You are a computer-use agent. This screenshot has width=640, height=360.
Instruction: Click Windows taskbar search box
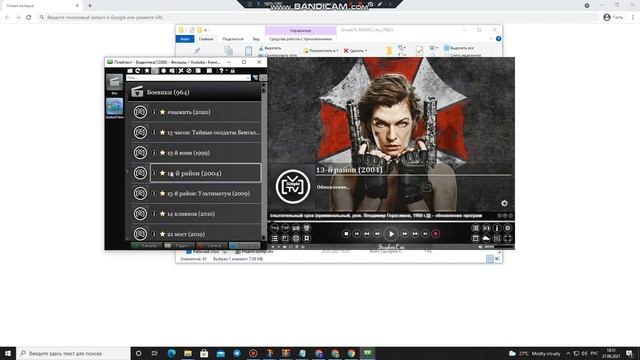(x=73, y=353)
